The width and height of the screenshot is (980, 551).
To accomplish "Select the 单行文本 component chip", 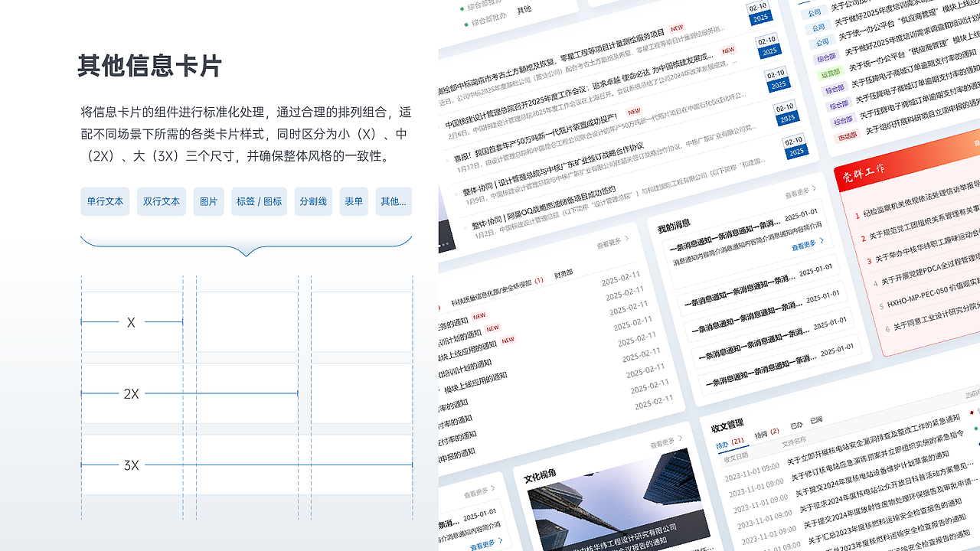I will (105, 201).
